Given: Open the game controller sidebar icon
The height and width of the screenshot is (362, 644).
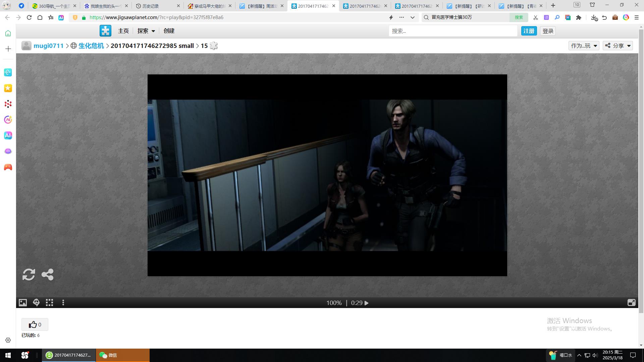Looking at the screenshot, I should tap(8, 167).
